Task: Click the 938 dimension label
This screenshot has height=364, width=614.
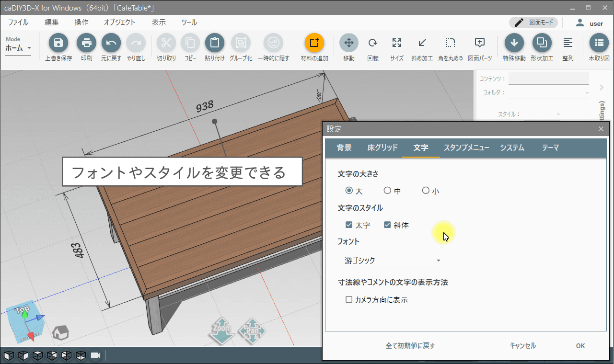Action: [x=205, y=106]
